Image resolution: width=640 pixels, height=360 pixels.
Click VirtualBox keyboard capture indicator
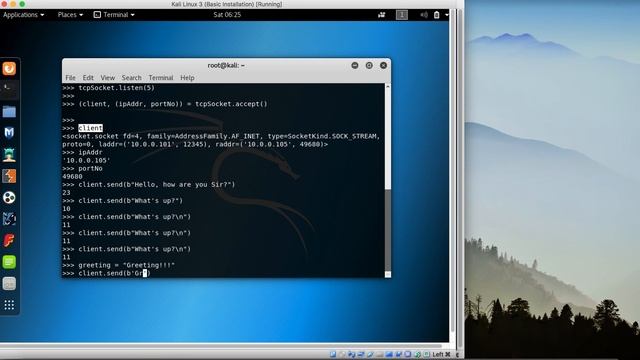point(426,354)
